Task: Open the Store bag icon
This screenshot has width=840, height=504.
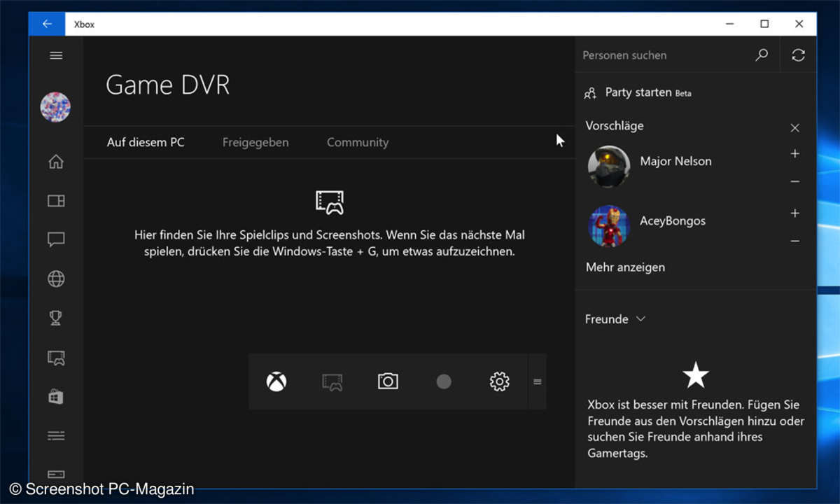Action: [56, 397]
